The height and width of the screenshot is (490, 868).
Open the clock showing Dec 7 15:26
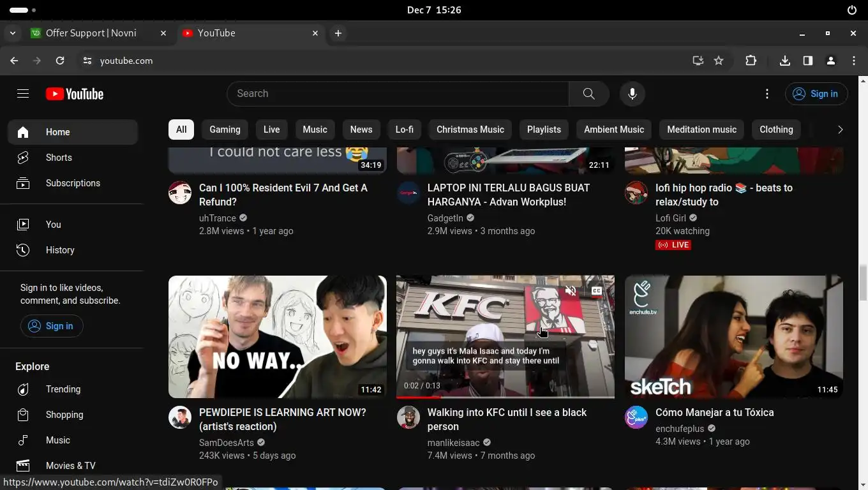434,10
